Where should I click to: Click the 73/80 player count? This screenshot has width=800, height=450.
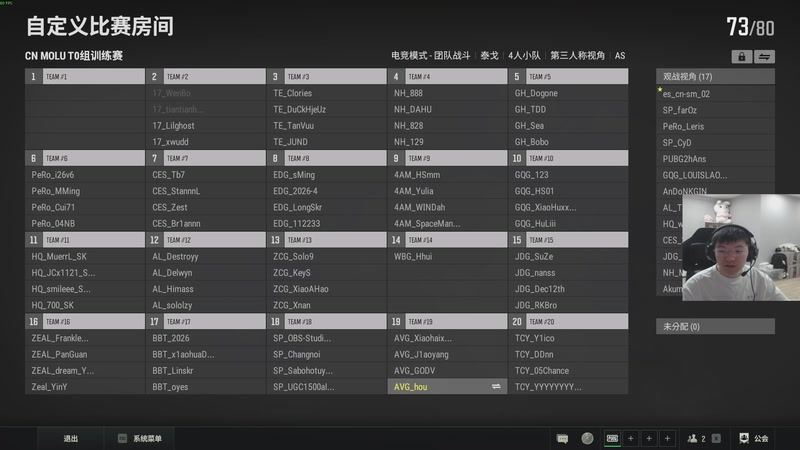point(750,27)
